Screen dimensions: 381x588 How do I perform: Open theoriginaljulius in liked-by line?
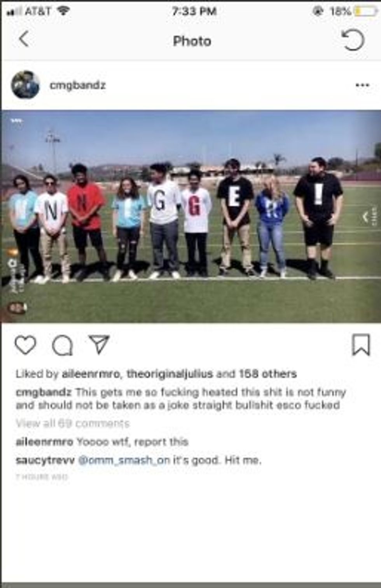[170, 374]
